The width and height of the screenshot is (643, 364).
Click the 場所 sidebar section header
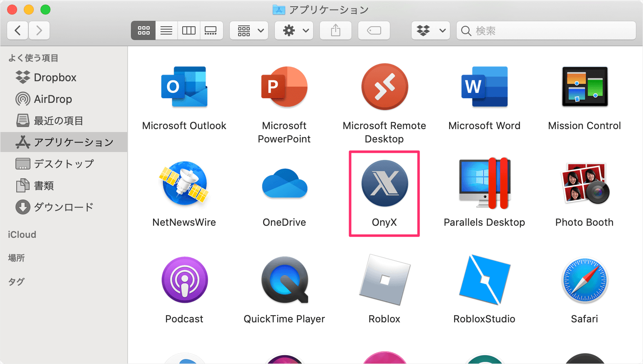16,258
